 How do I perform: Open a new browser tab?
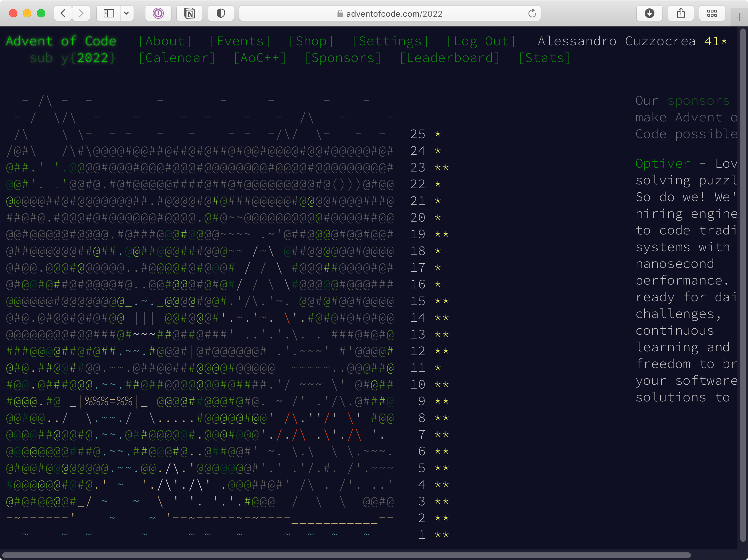[x=739, y=16]
